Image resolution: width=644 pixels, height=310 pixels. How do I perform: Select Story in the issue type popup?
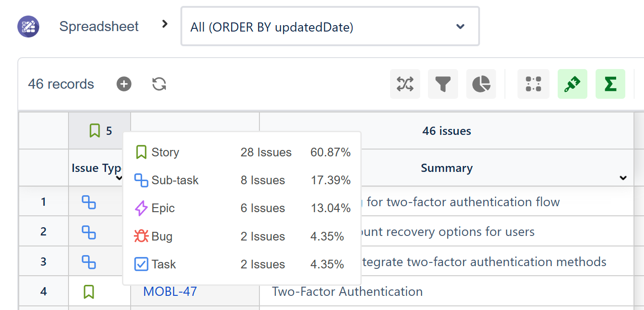(242, 152)
